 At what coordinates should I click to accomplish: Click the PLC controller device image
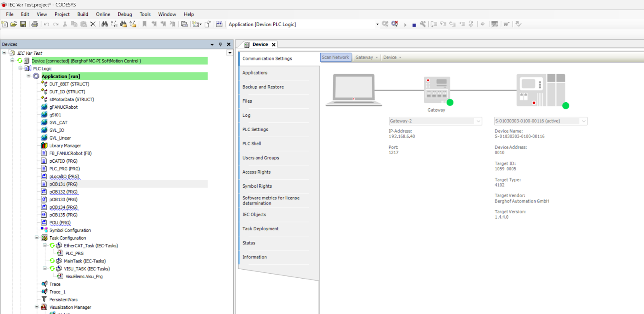(541, 90)
